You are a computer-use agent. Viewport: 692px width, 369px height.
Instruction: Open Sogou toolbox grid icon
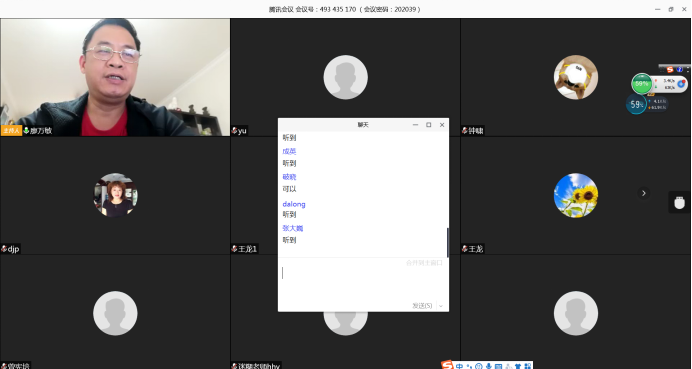pos(528,366)
